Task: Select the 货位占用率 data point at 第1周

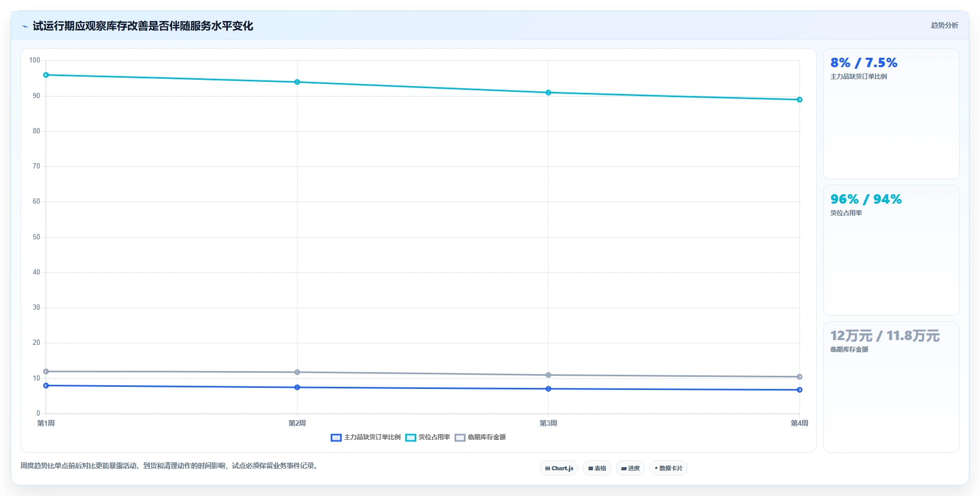Action: coord(46,75)
